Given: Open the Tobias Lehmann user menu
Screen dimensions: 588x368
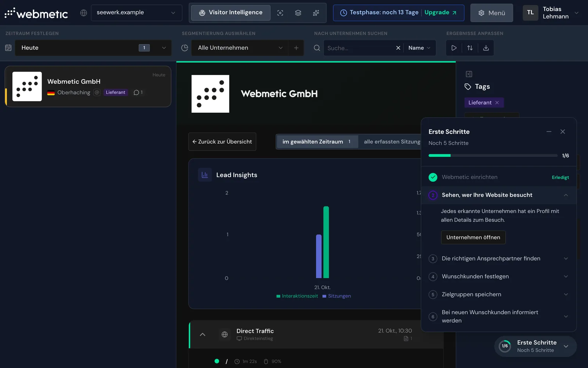Looking at the screenshot, I should pyautogui.click(x=550, y=13).
